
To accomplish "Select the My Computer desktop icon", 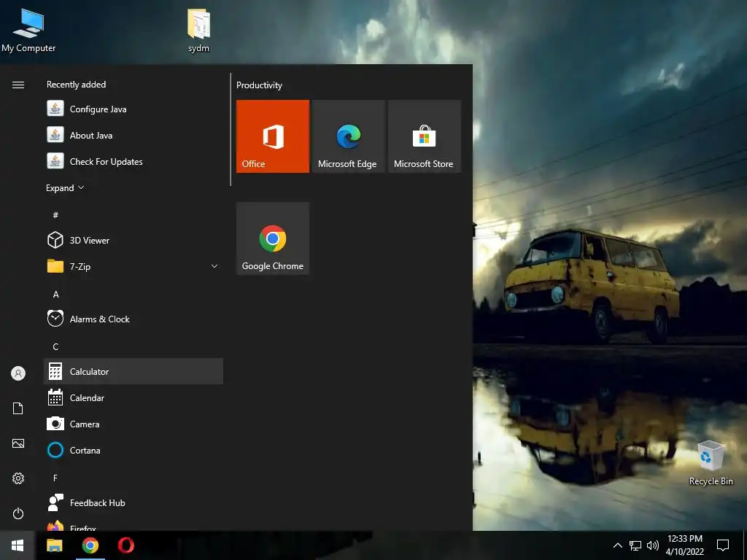I will [x=28, y=30].
